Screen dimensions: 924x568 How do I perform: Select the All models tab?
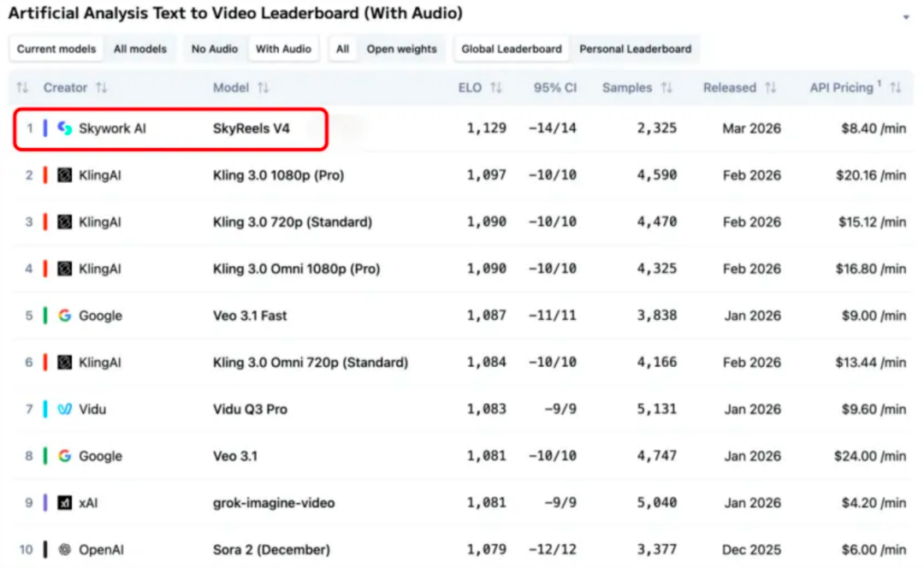[140, 49]
